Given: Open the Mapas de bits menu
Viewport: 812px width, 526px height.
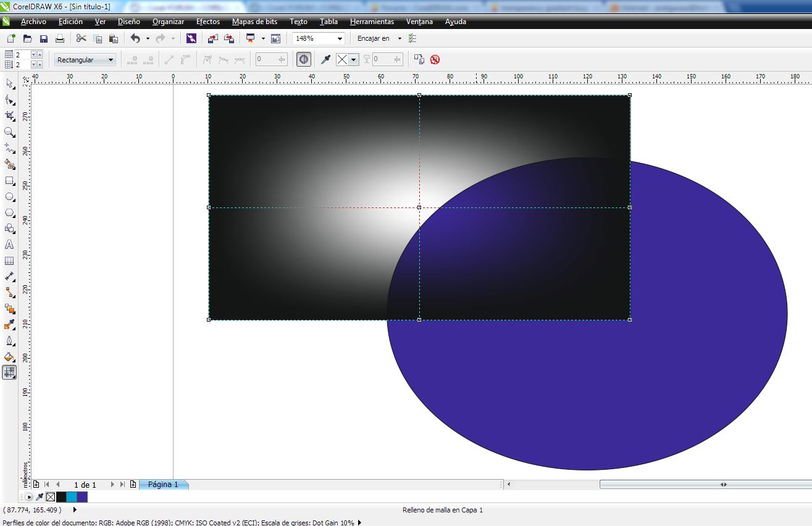Looking at the screenshot, I should point(254,22).
